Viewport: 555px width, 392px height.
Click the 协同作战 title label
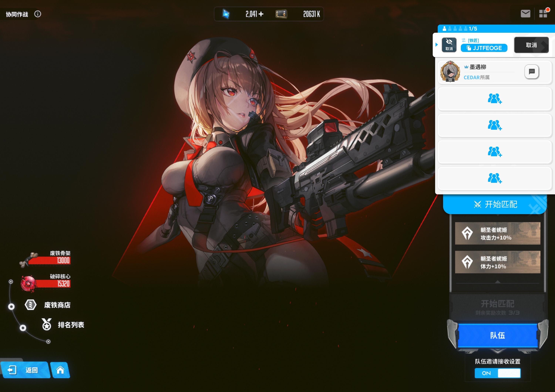(x=17, y=14)
